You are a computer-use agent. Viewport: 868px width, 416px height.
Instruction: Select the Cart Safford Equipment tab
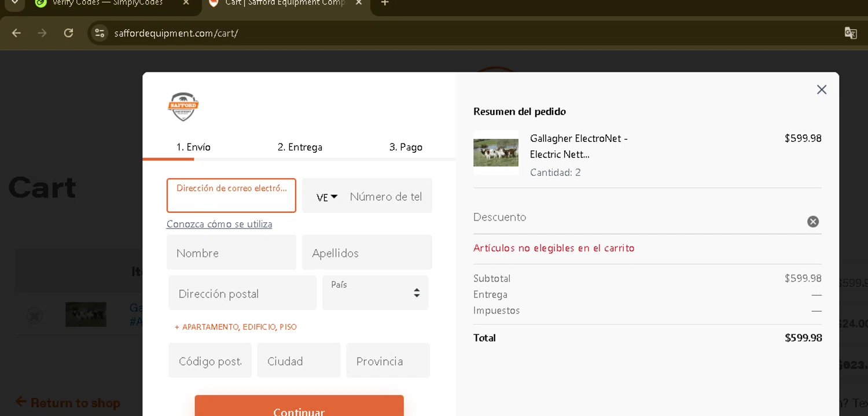pos(284,3)
